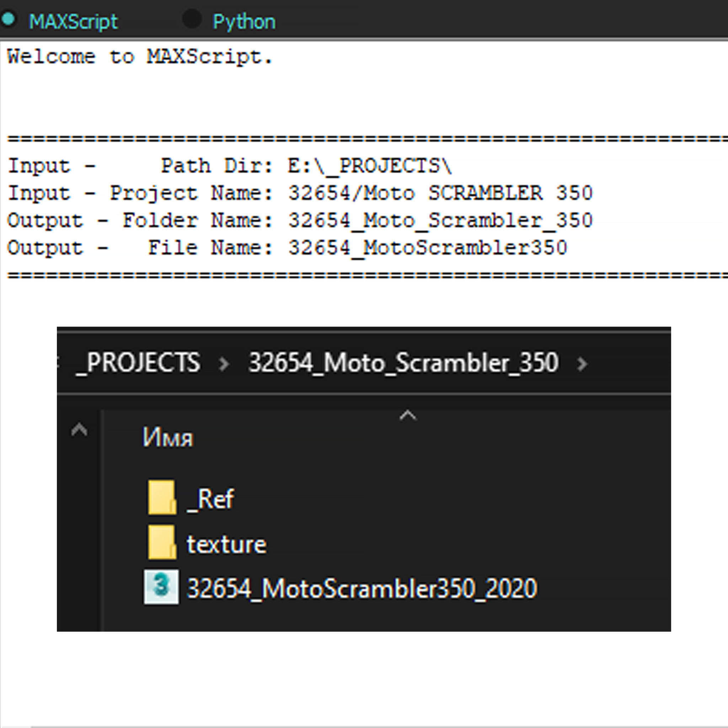
Task: Click the Project Name input line
Action: [x=300, y=193]
